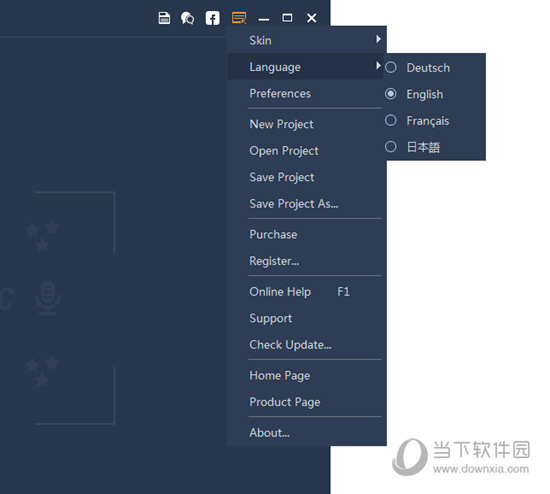
Task: Click the Register... menu item
Action: [307, 261]
